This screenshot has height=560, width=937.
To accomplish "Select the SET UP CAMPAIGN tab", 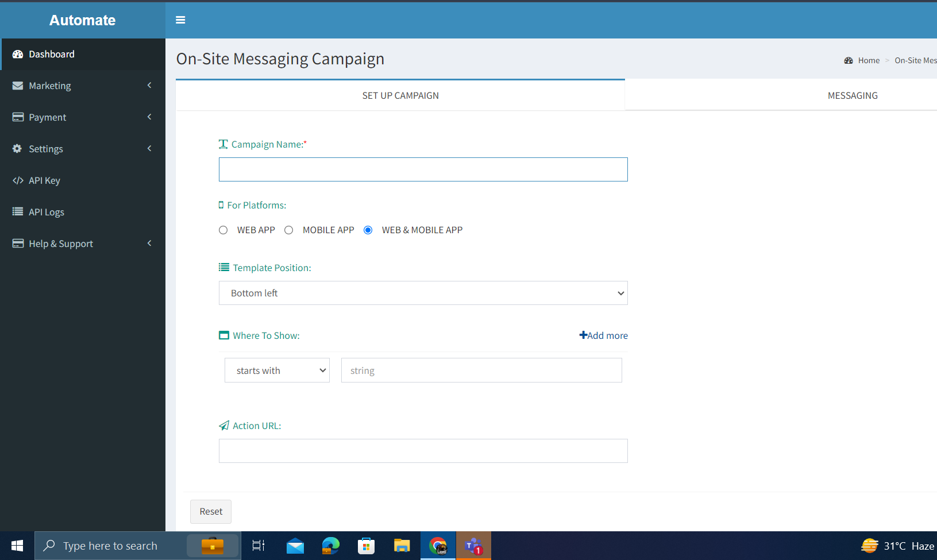I will click(x=400, y=95).
